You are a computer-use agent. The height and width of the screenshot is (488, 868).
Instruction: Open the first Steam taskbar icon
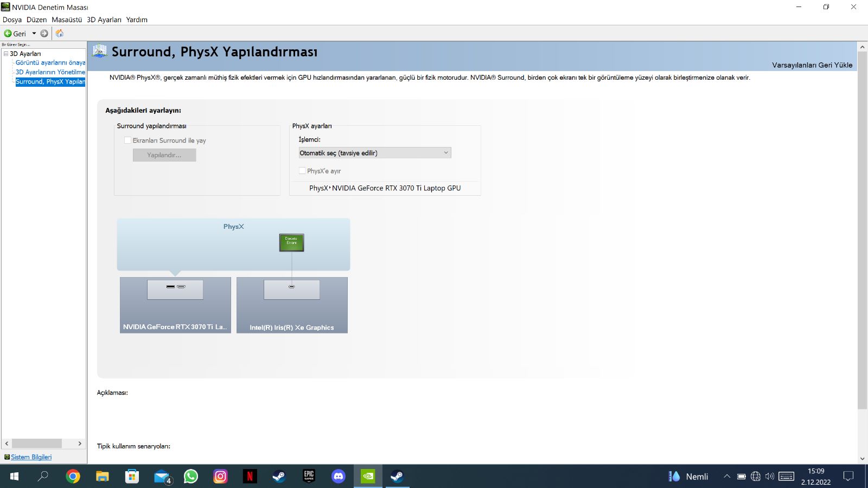click(279, 477)
